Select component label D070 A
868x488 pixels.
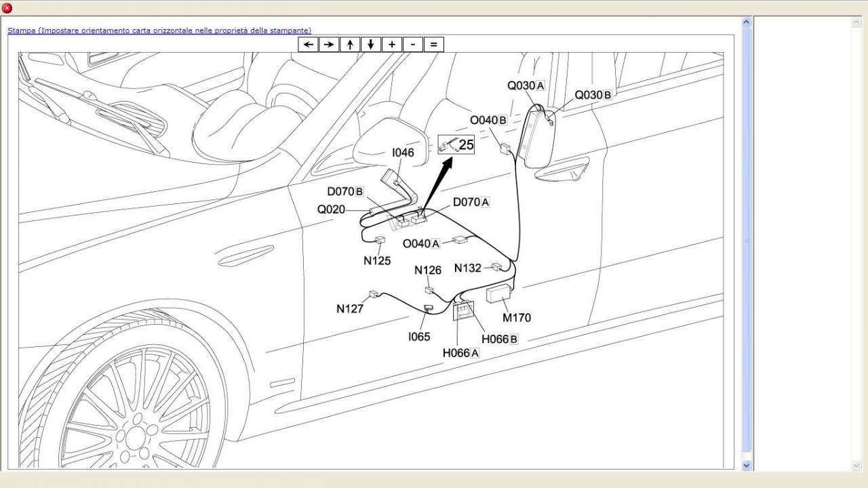tap(471, 202)
